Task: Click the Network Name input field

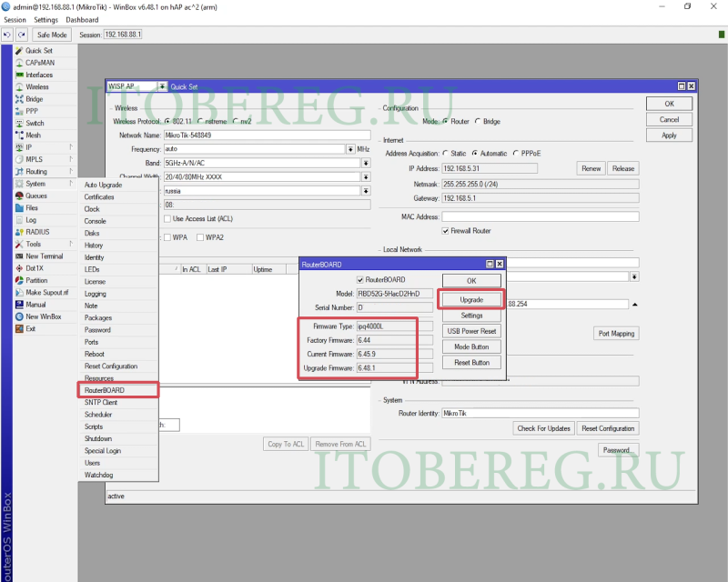Action: coord(268,135)
